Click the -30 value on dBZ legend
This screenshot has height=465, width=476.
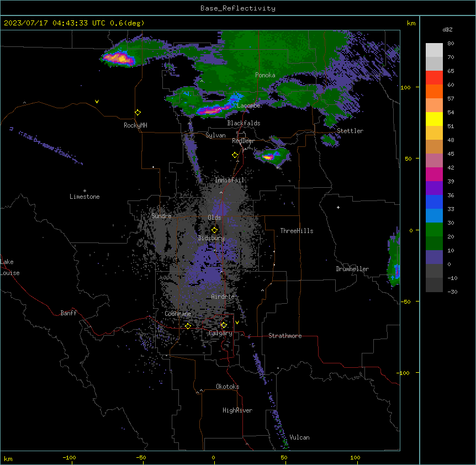coord(452,292)
